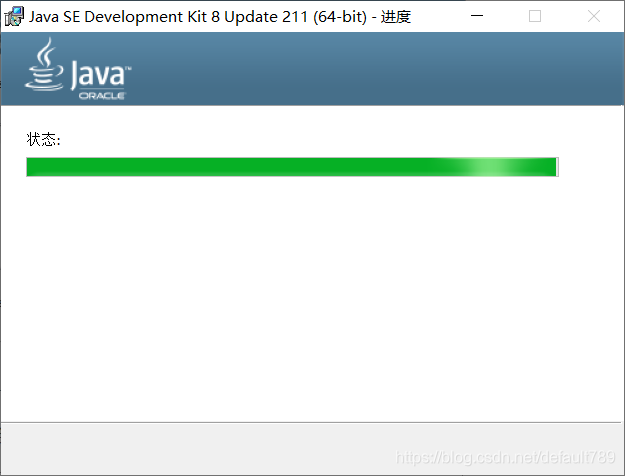Viewport: 625px width, 476px height.
Task: Click the green installation progress bar
Action: 292,167
